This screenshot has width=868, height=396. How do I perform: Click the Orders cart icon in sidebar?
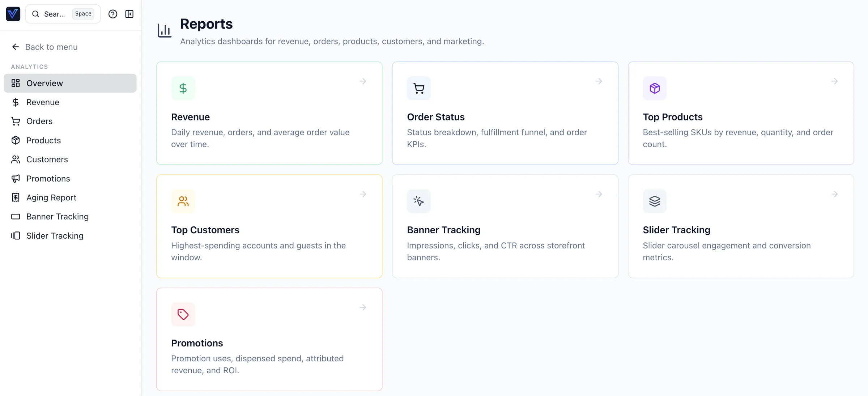click(x=16, y=122)
